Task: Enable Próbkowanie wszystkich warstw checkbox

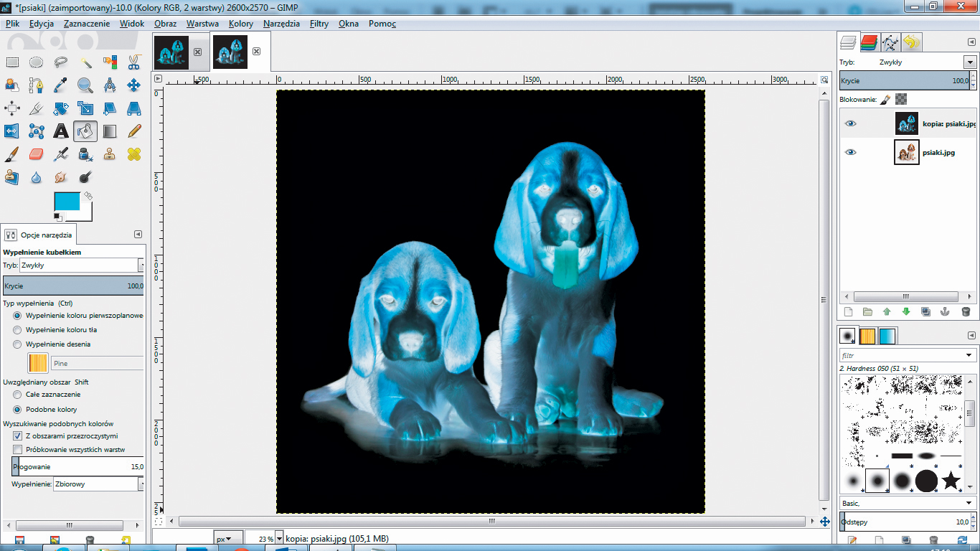Action: coord(17,450)
